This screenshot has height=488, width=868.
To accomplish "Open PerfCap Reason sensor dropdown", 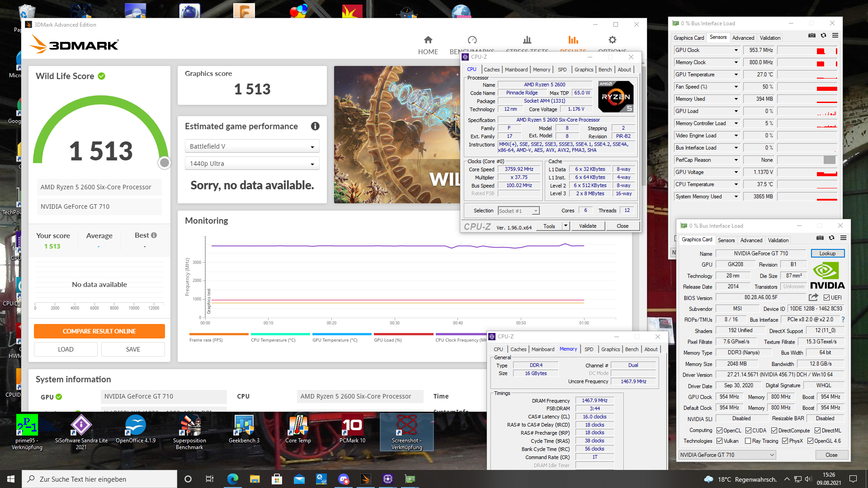I will 736,160.
